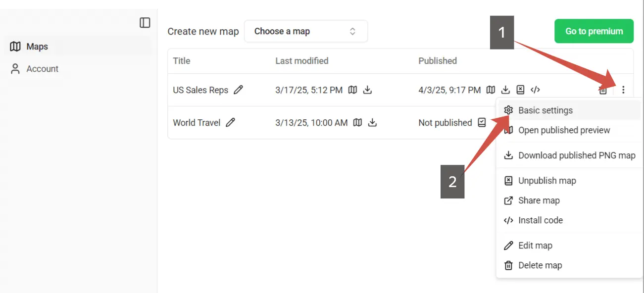Select Unpublish map in context menu
The image size is (644, 293).
click(546, 181)
